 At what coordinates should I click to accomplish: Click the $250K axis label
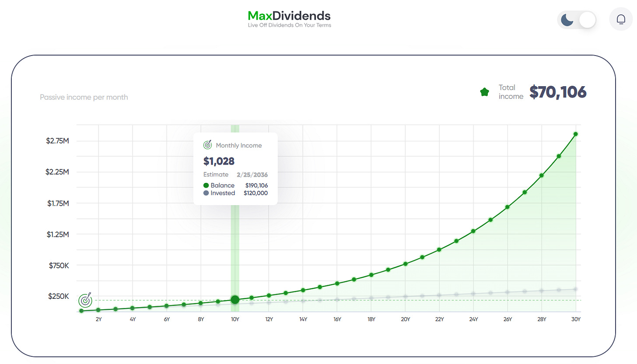coord(58,296)
